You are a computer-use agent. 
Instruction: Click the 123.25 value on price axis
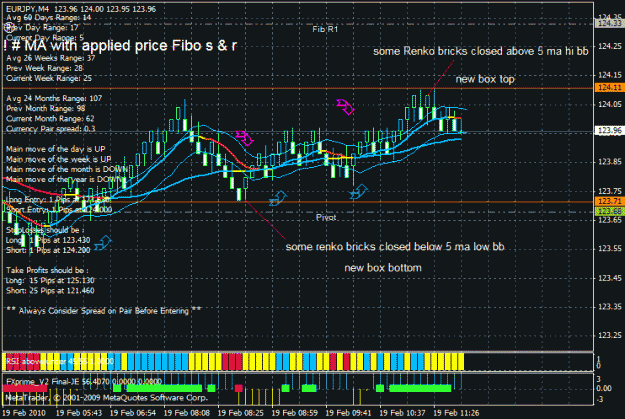tap(610, 336)
